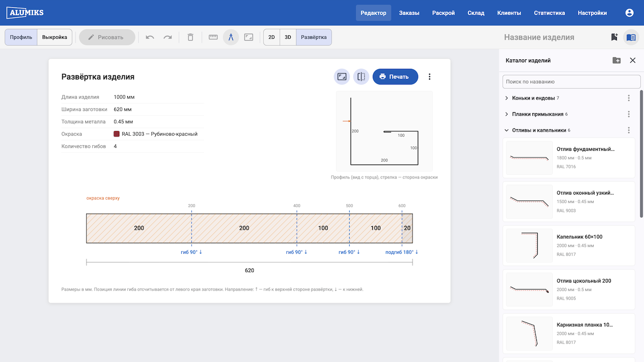The width and height of the screenshot is (644, 362).
Task: Click the 620 total dimension label
Action: point(250,270)
